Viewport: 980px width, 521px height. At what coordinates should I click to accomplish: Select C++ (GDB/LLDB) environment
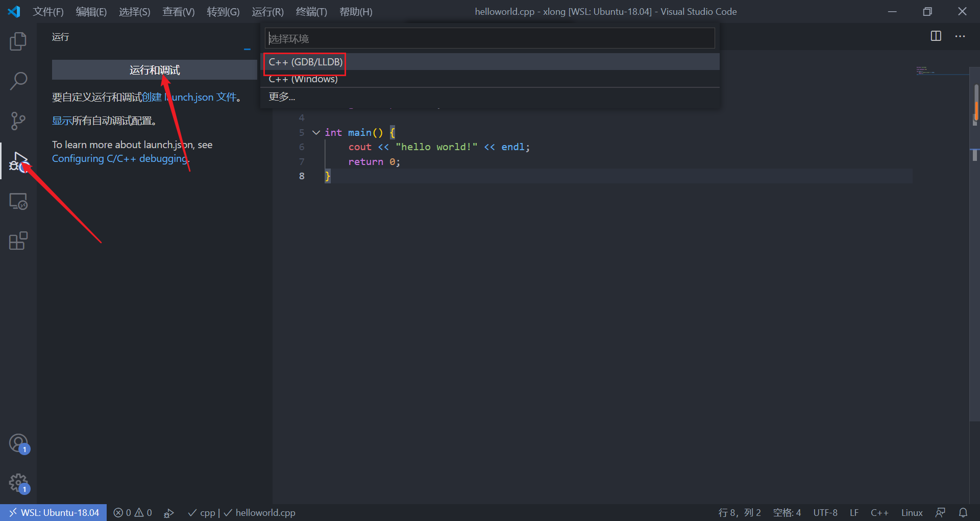(305, 62)
